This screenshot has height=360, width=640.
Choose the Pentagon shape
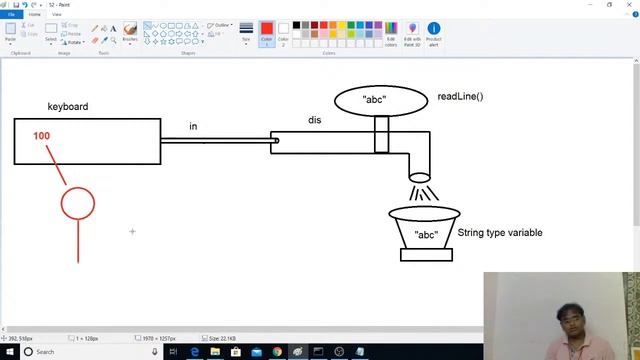pos(163,33)
